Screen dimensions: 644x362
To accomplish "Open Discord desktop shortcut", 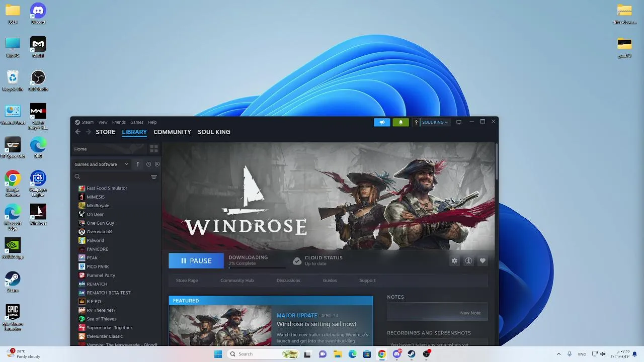I will click(x=38, y=14).
